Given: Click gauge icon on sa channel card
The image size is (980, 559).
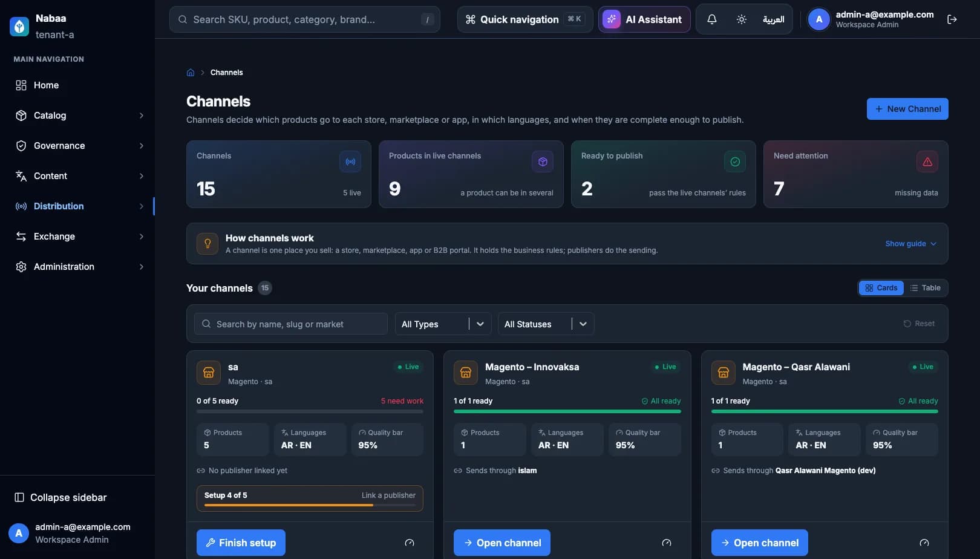Looking at the screenshot, I should pos(410,543).
